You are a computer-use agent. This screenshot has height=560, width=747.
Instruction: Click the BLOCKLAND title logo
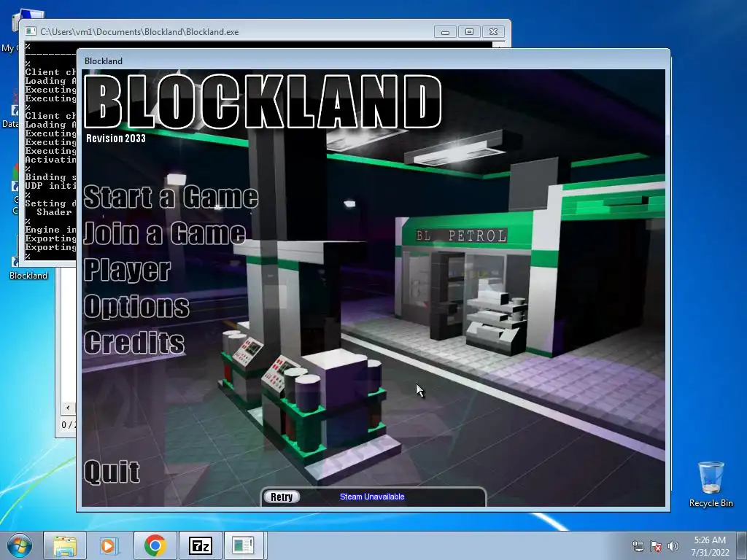tap(263, 101)
